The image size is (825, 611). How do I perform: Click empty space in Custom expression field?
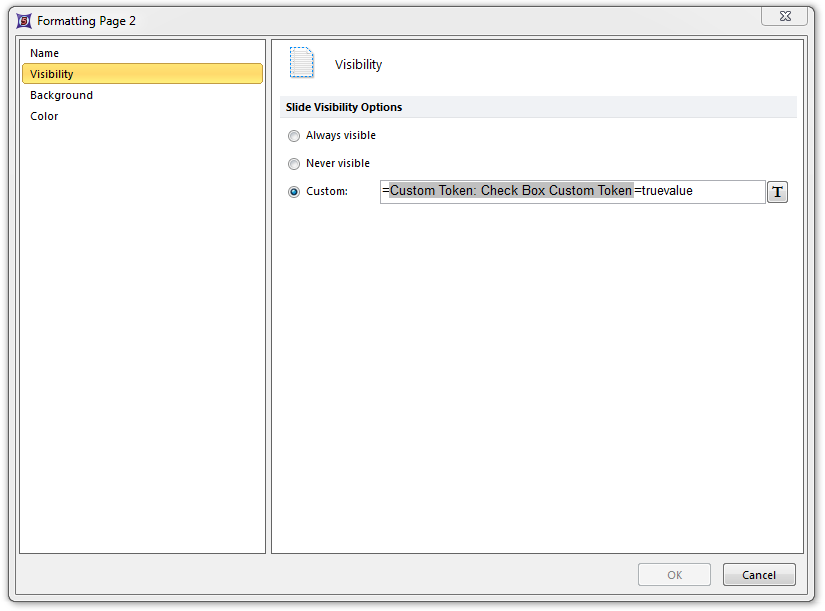click(x=730, y=191)
